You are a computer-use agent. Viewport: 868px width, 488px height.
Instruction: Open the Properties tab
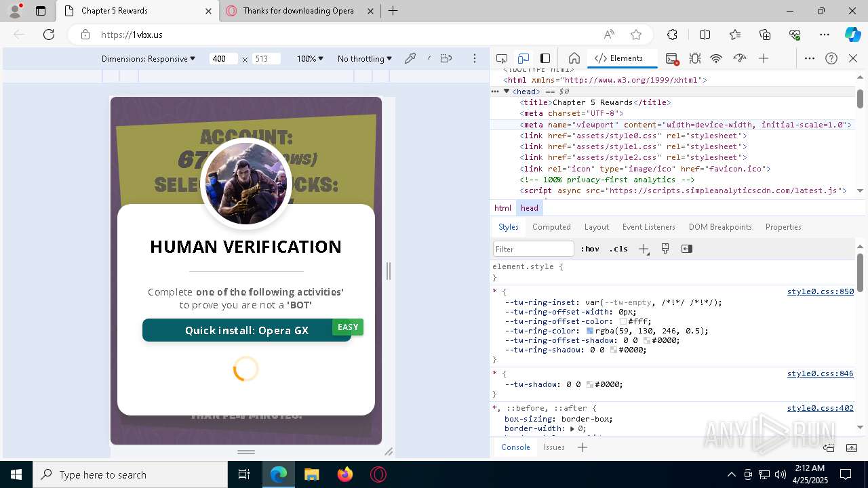click(x=783, y=227)
